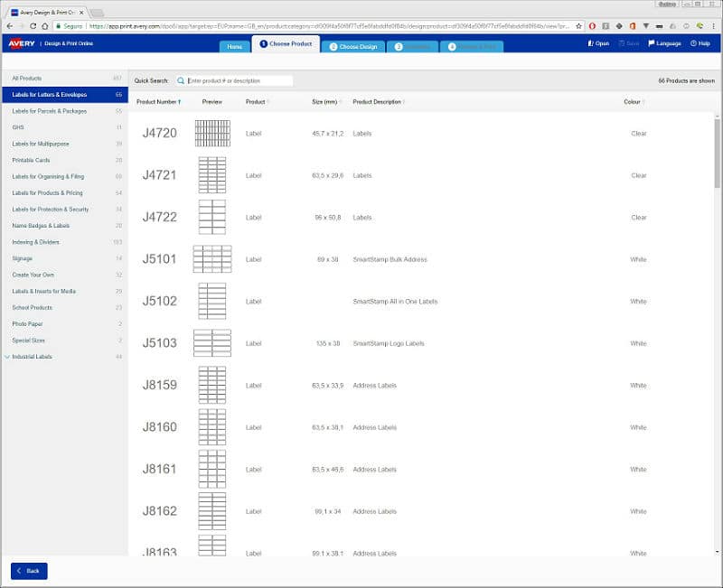
Task: Open Help from the top bar
Action: point(700,43)
